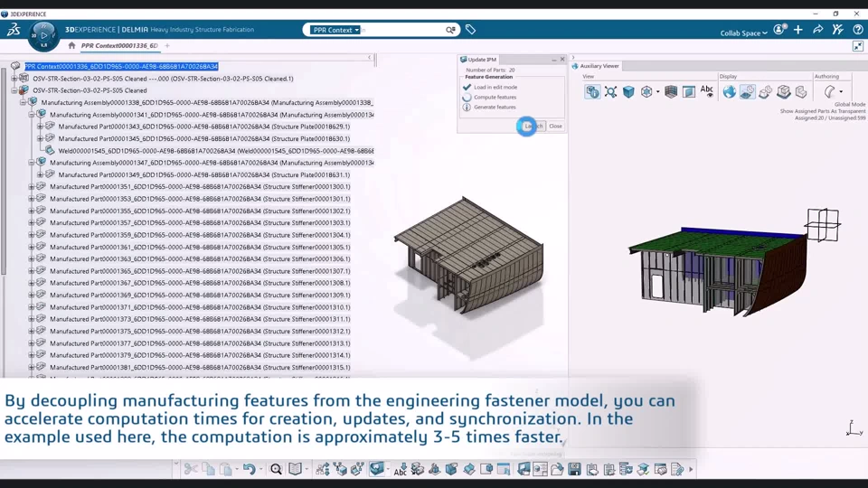The width and height of the screenshot is (868, 488).
Task: Toggle the highlighted assigned-parts display icon
Action: pyautogui.click(x=748, y=91)
